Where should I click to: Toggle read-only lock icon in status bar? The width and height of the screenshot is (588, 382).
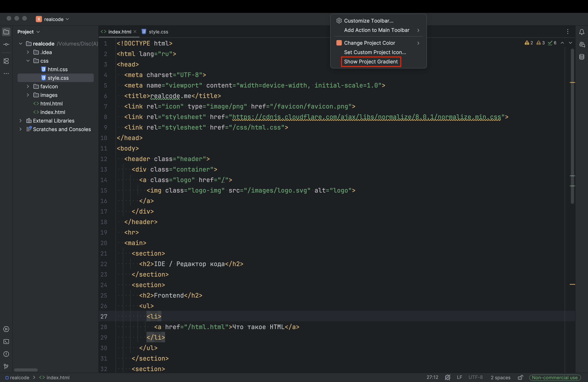coord(520,377)
